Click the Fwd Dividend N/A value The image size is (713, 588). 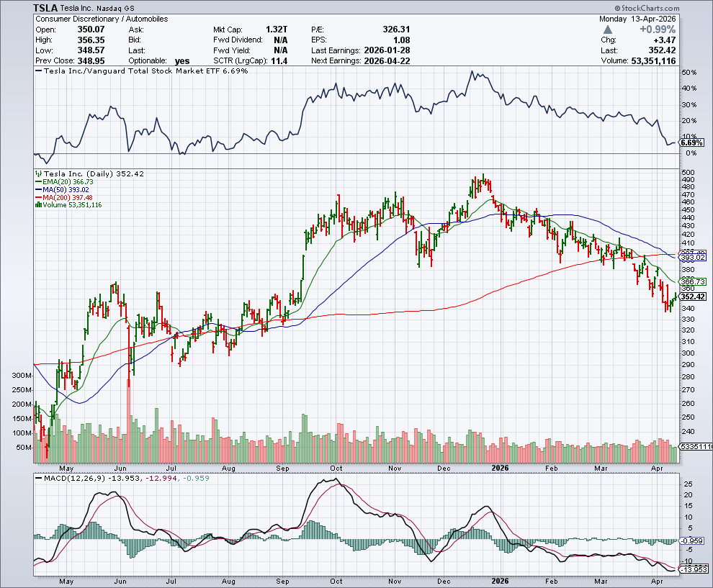coord(281,40)
